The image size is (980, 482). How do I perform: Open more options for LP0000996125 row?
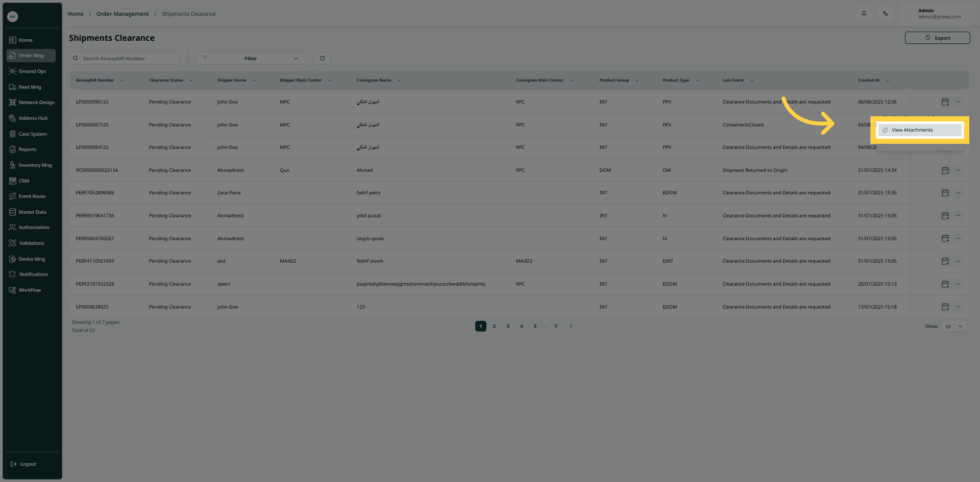(x=958, y=102)
